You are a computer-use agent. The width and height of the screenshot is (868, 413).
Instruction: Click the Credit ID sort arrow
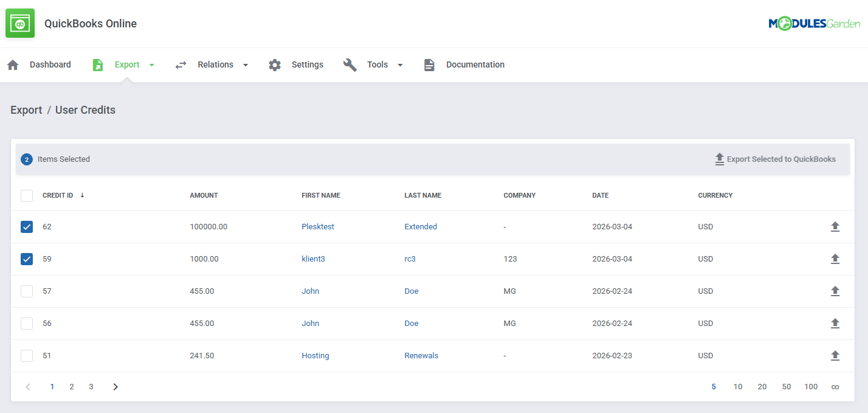[82, 195]
